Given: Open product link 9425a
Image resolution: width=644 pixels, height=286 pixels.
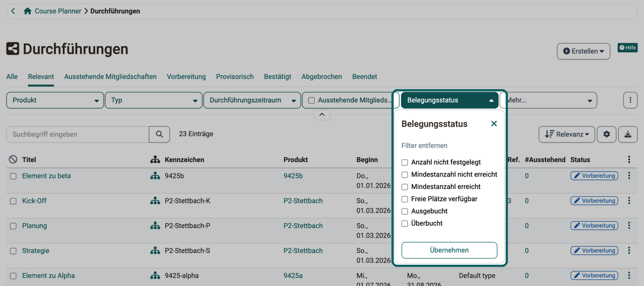Looking at the screenshot, I should point(293,276).
